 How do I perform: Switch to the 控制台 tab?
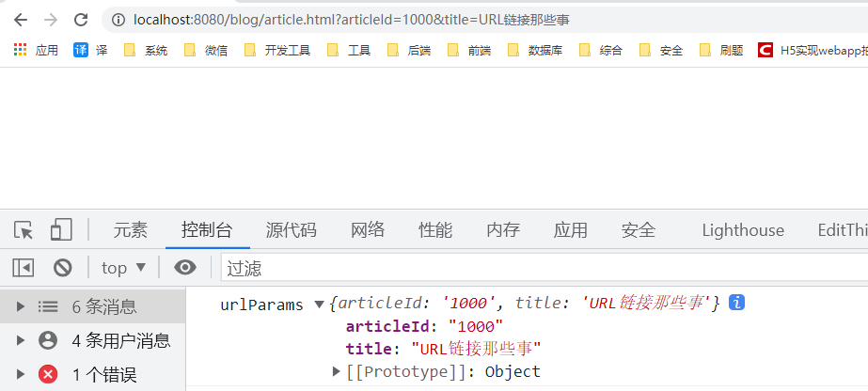point(207,229)
